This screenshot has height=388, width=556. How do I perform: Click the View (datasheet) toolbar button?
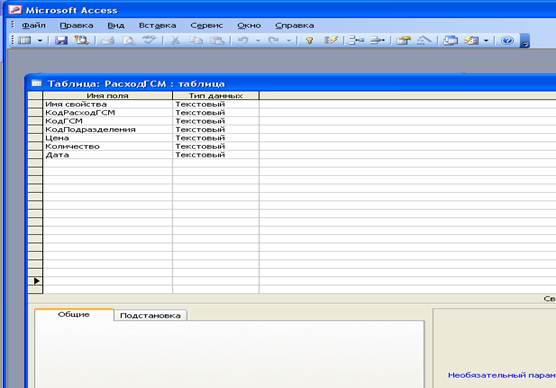pyautogui.click(x=25, y=40)
